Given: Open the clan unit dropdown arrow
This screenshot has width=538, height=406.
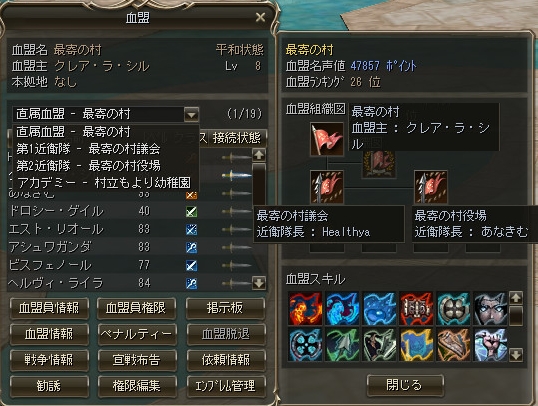Looking at the screenshot, I should (x=191, y=114).
